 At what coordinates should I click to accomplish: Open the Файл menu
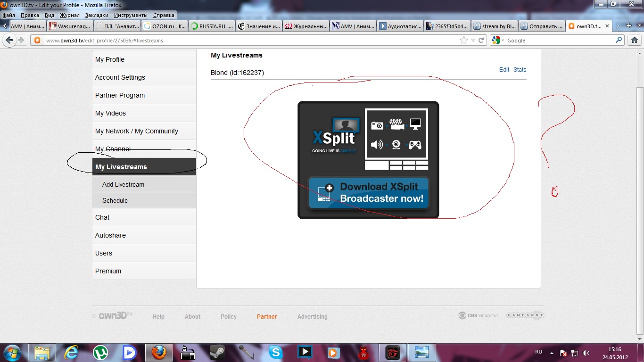9,15
